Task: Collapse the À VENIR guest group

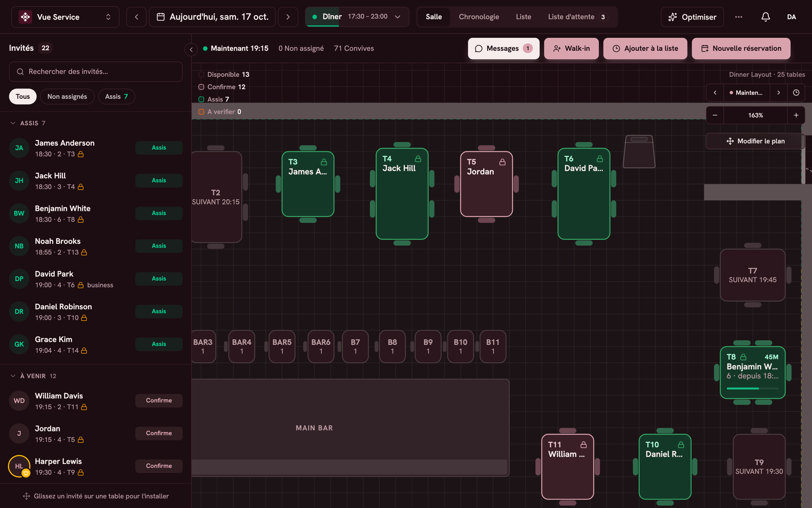Action: pos(13,376)
